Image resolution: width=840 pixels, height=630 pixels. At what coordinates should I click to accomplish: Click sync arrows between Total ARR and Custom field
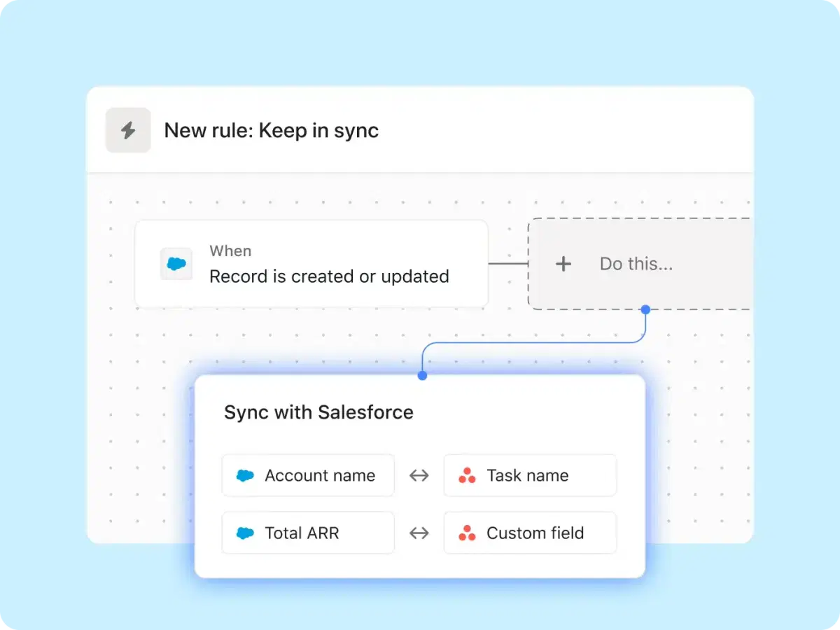419,533
